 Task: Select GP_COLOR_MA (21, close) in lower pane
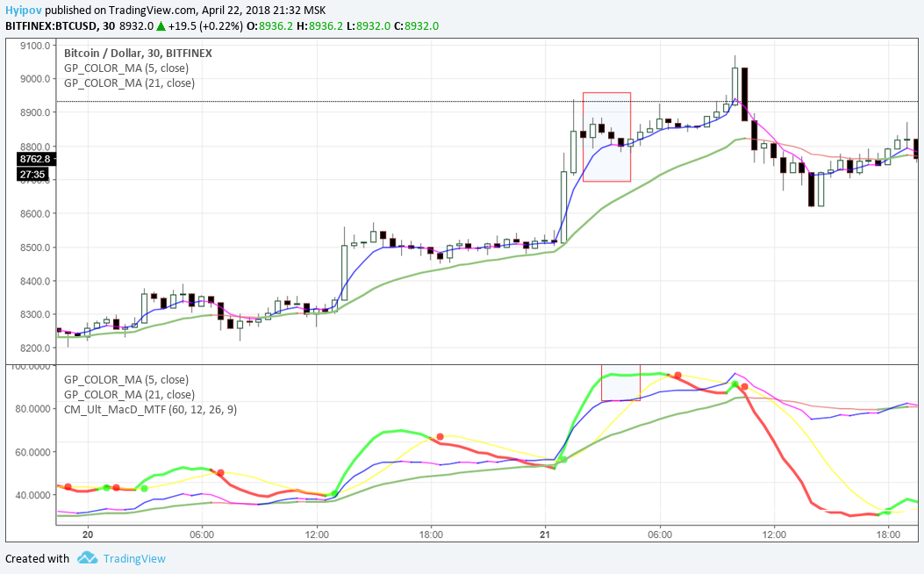[129, 394]
